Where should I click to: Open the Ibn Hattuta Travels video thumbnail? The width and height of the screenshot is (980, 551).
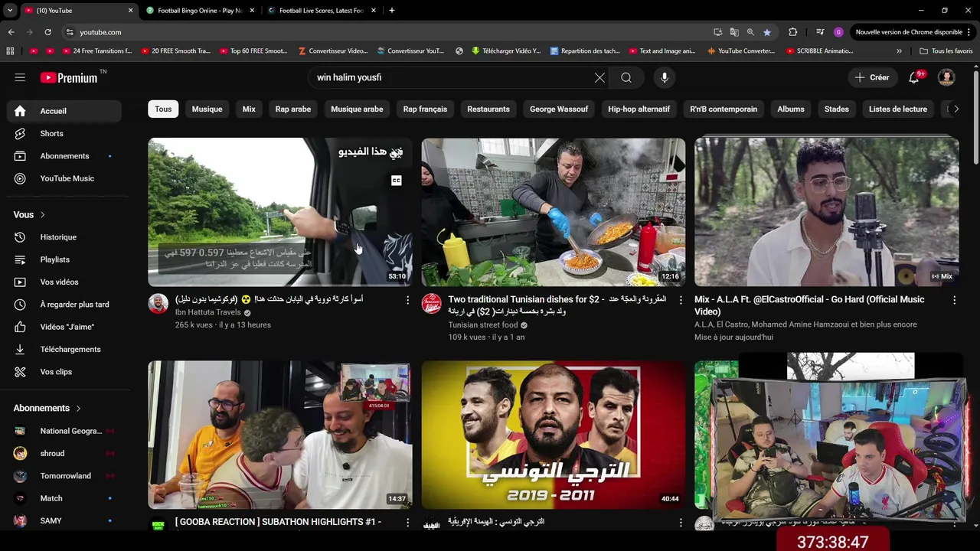[x=280, y=212]
